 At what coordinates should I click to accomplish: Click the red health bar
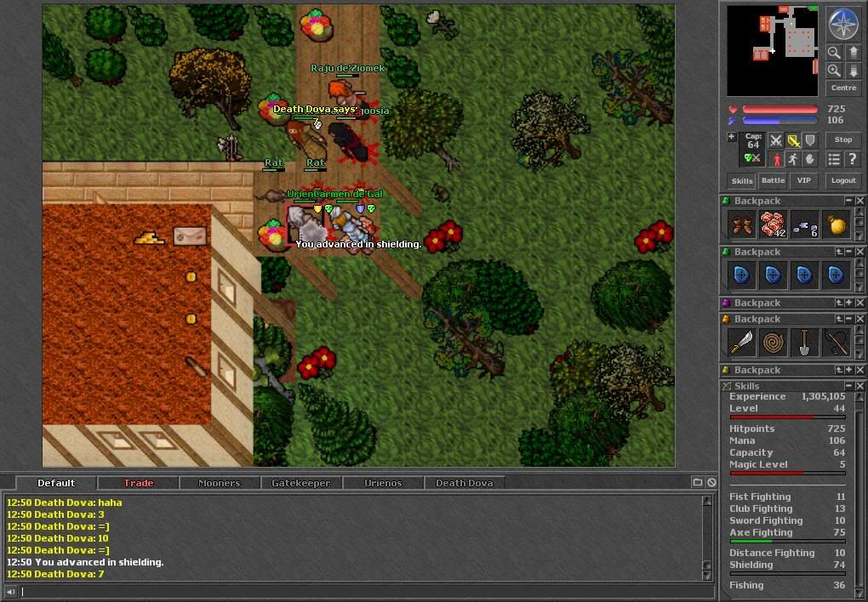tap(780, 110)
